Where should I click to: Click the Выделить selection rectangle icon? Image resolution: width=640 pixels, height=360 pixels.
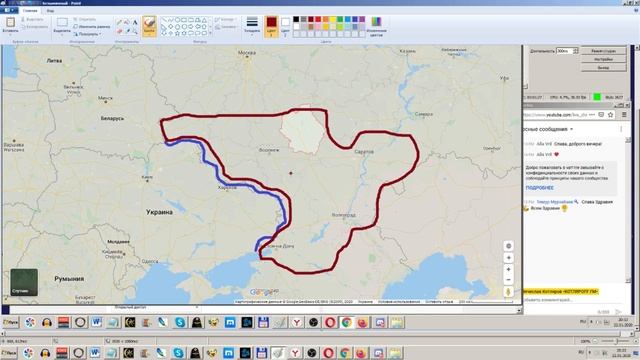62,22
